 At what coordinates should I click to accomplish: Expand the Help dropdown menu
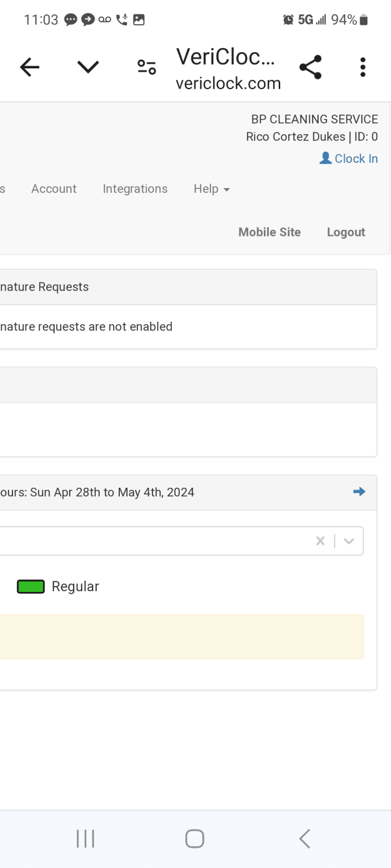[212, 189]
